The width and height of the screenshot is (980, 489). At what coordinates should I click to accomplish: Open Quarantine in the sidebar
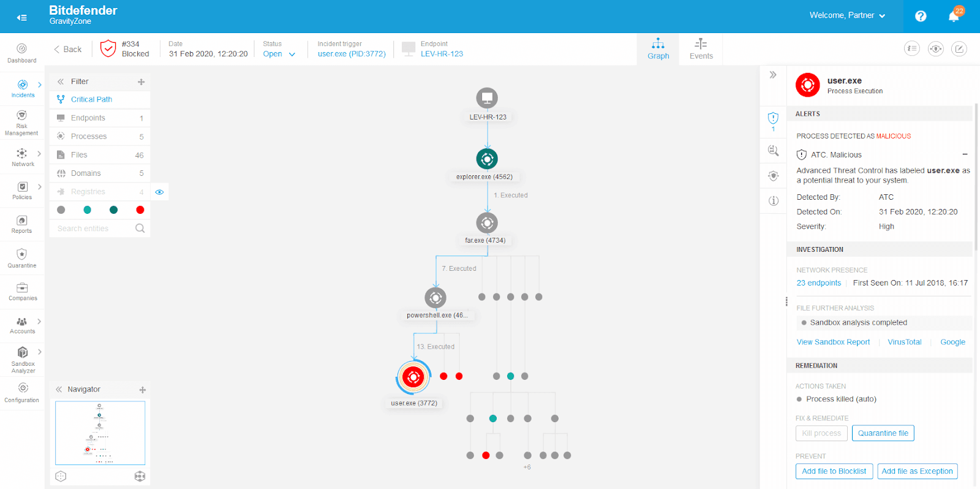pyautogui.click(x=22, y=258)
